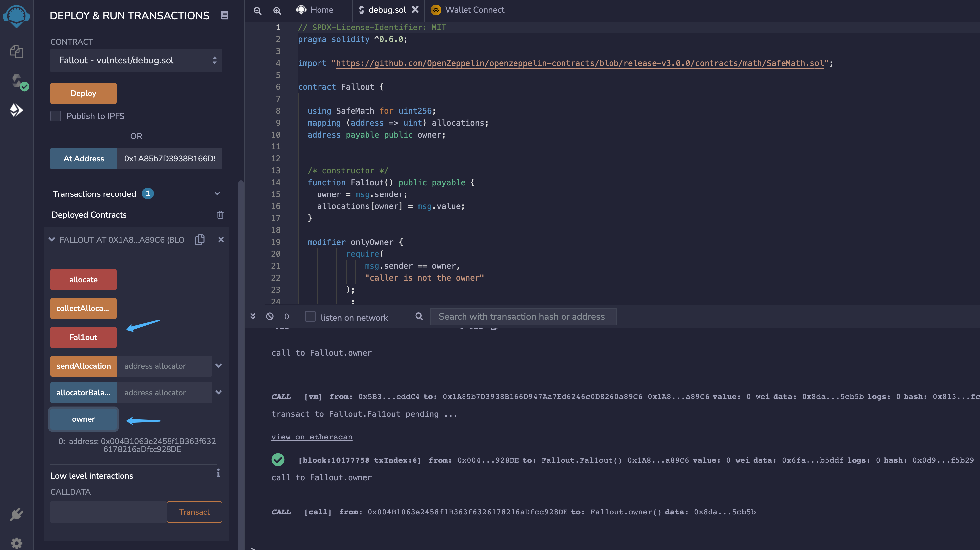Expand the Transactions recorded section
This screenshot has width=980, height=550.
tap(217, 194)
